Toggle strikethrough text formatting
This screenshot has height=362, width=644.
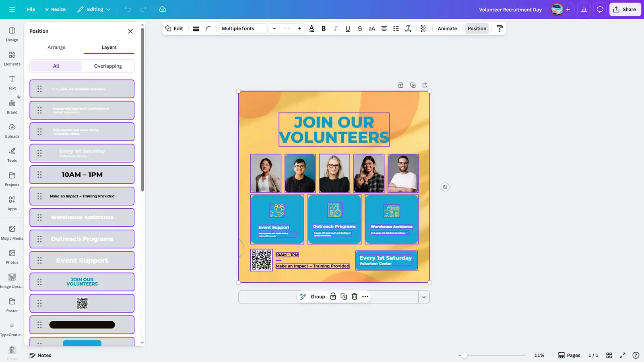(x=360, y=29)
